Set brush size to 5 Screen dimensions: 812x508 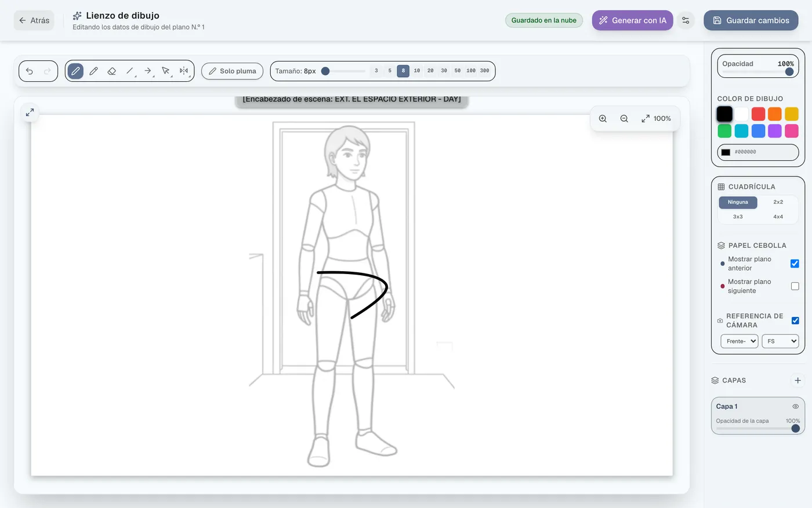point(390,71)
